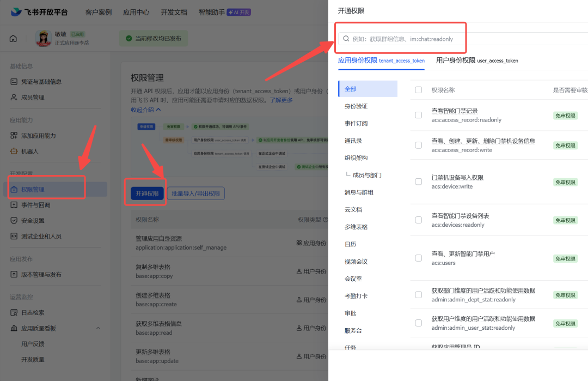Open 开发文档 in the top navigation
Screen dimensions: 588x381
click(x=174, y=12)
